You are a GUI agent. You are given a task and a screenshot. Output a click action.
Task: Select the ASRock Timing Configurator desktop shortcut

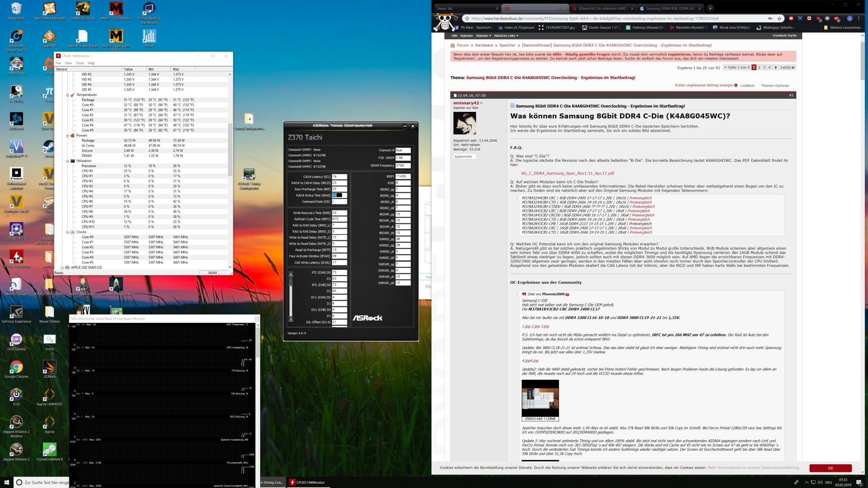point(249,179)
